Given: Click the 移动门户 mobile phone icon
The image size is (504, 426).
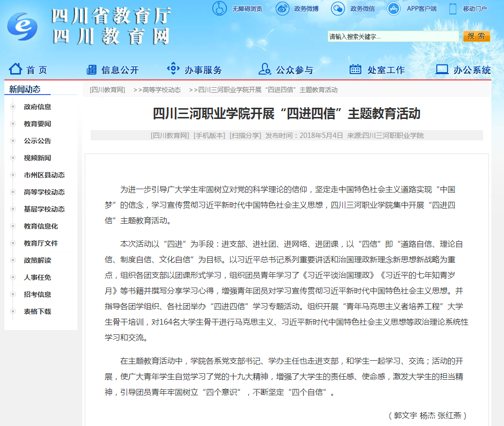Looking at the screenshot, I should pos(452,8).
